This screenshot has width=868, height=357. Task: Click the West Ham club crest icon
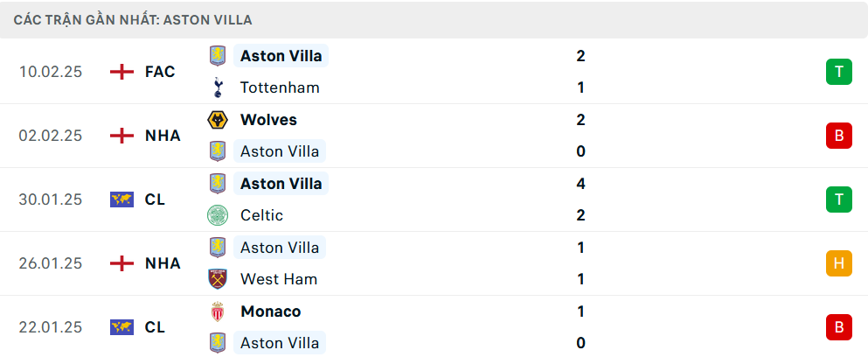click(217, 279)
